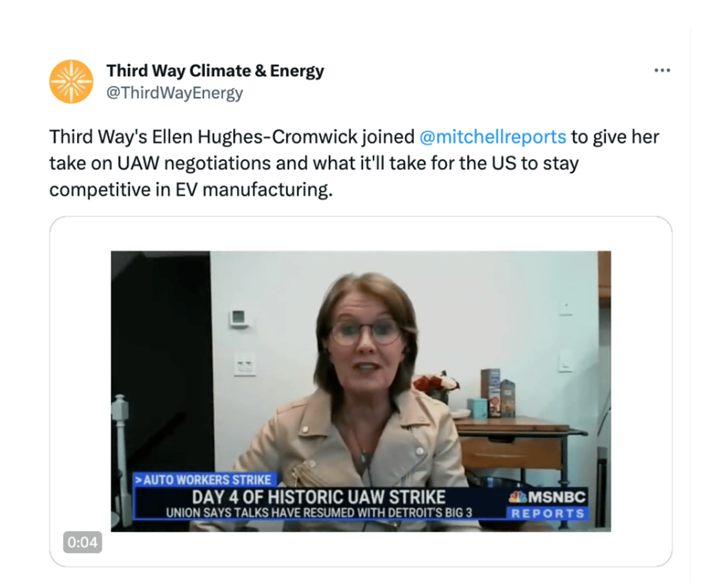Viewport: 725px width, 588px height.
Task: Click the 'UNION SAYS TALKS HAVE RESUMED' ticker line
Action: pyautogui.click(x=318, y=513)
